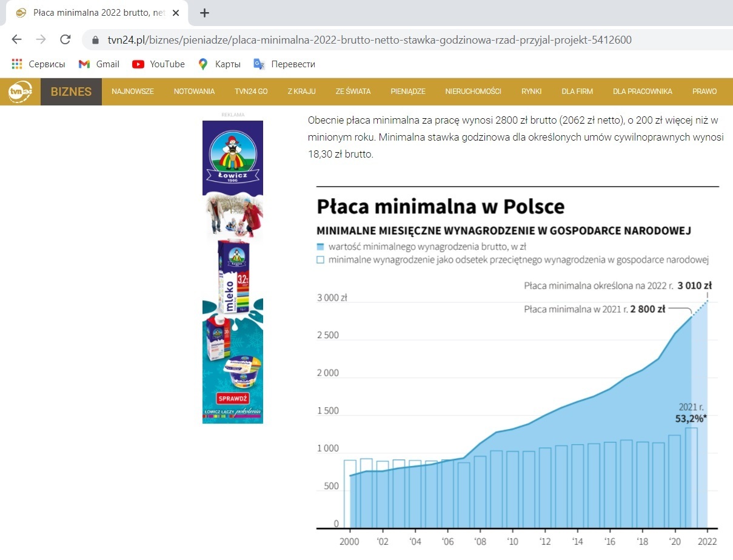Close the Płaca minimalna 2022 tab

[176, 13]
